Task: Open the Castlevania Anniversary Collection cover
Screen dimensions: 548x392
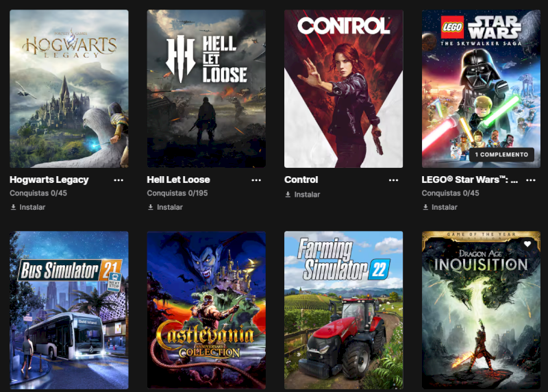Action: coord(206,310)
